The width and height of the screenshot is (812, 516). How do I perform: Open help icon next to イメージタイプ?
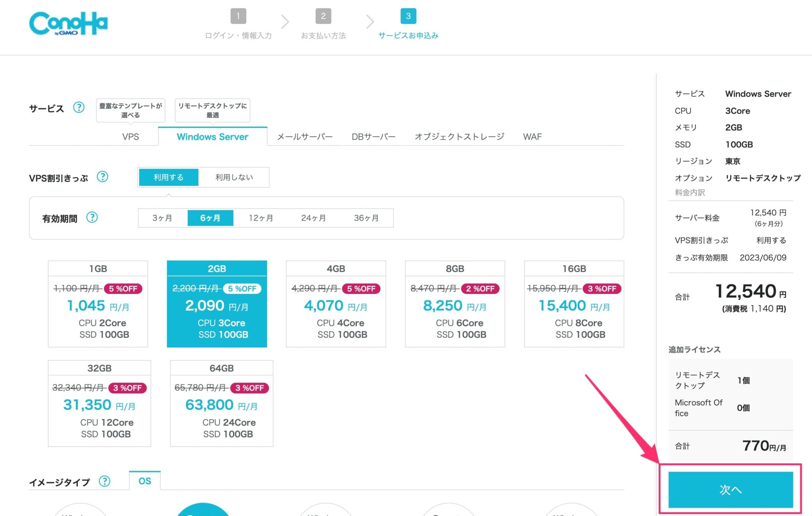coord(104,481)
